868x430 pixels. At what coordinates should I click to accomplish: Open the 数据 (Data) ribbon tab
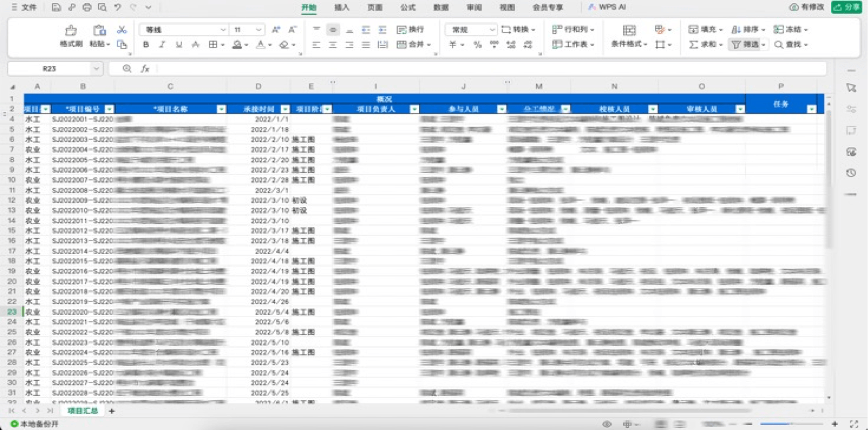pyautogui.click(x=441, y=7)
